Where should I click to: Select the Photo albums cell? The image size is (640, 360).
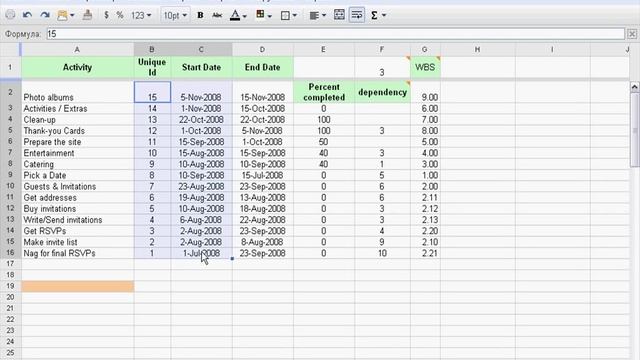click(x=77, y=92)
